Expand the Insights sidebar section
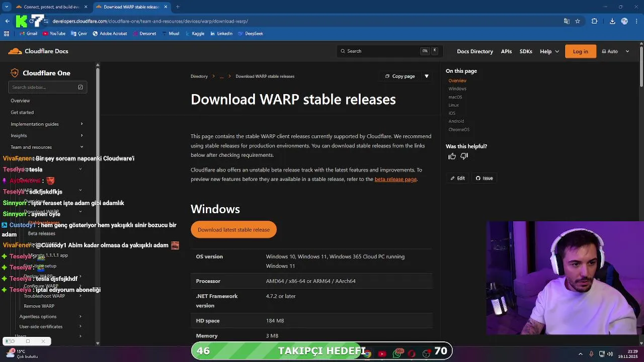The width and height of the screenshot is (644, 362). click(82, 136)
